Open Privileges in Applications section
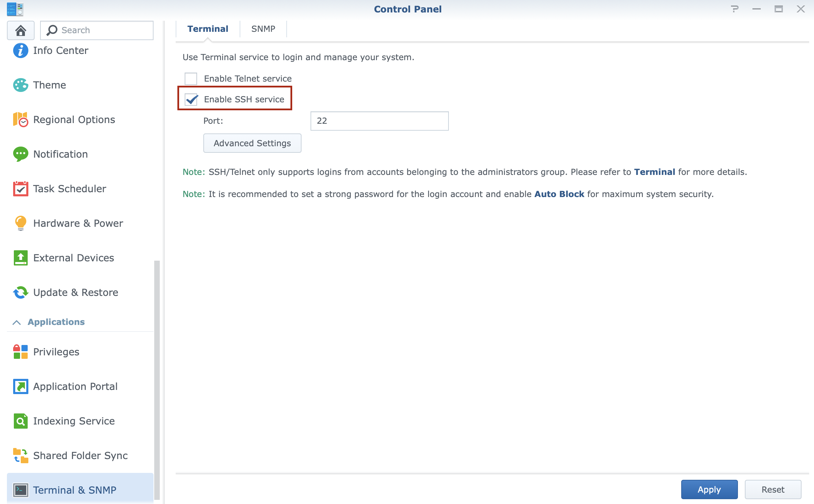This screenshot has height=504, width=814. (56, 352)
